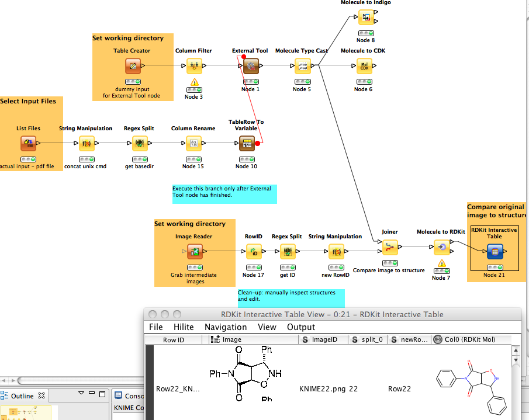Click the Col0 (RDKit Mol) column header

coord(470,339)
